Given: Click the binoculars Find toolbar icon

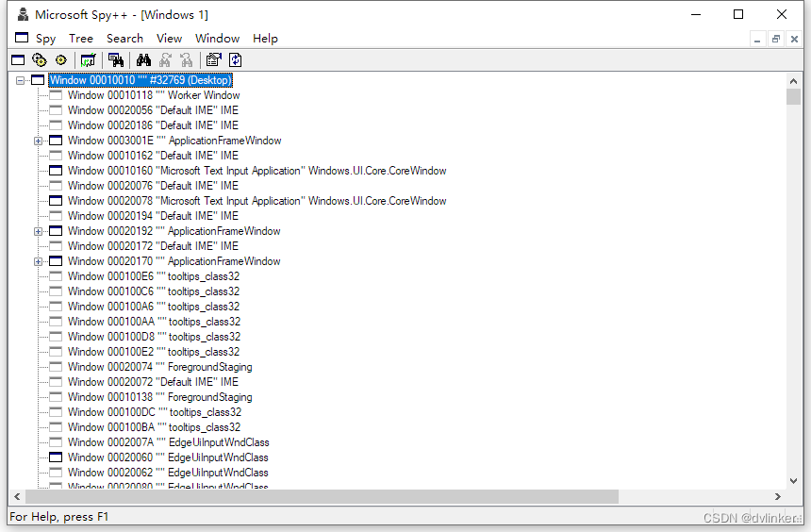Looking at the screenshot, I should (x=143, y=60).
